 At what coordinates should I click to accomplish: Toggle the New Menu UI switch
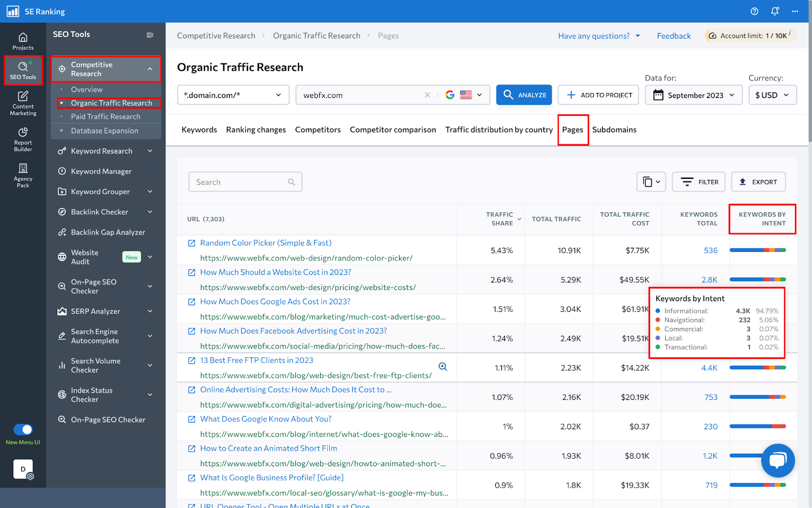(x=23, y=430)
